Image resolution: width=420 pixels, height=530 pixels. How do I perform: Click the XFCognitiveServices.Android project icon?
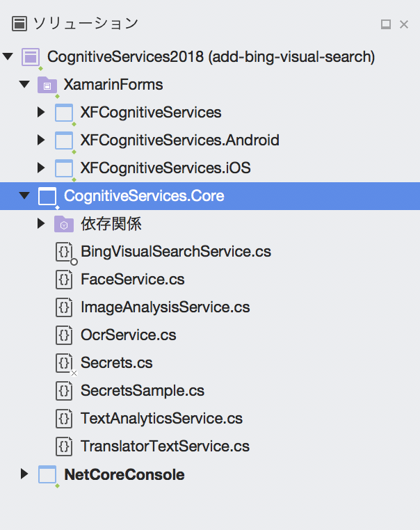point(64,140)
